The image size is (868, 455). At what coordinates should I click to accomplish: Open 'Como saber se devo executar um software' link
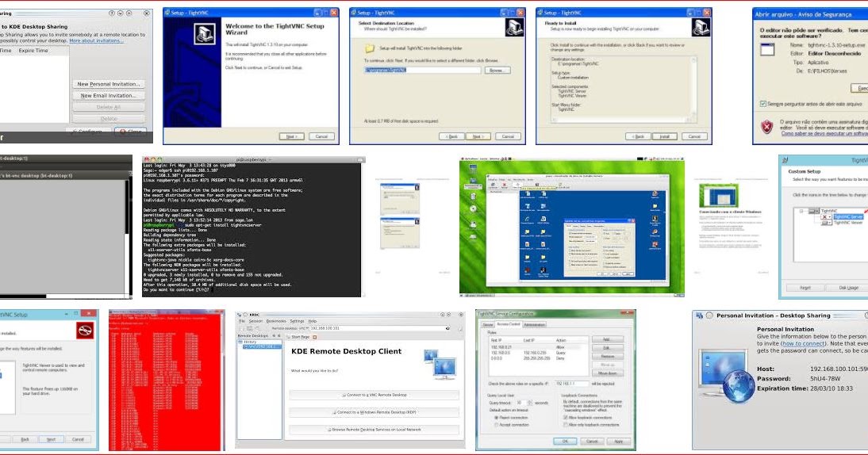824,134
